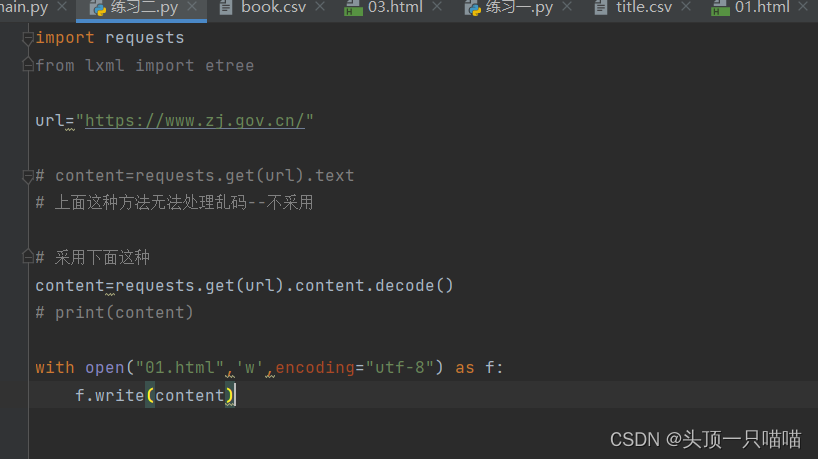Place cursor in '# print(content)' comment

pyautogui.click(x=114, y=312)
